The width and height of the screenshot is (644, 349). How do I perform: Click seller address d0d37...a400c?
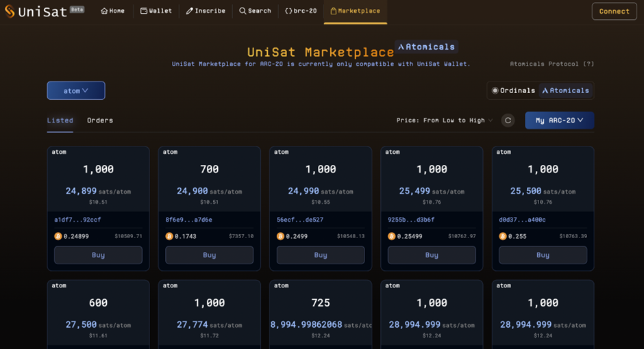(523, 220)
